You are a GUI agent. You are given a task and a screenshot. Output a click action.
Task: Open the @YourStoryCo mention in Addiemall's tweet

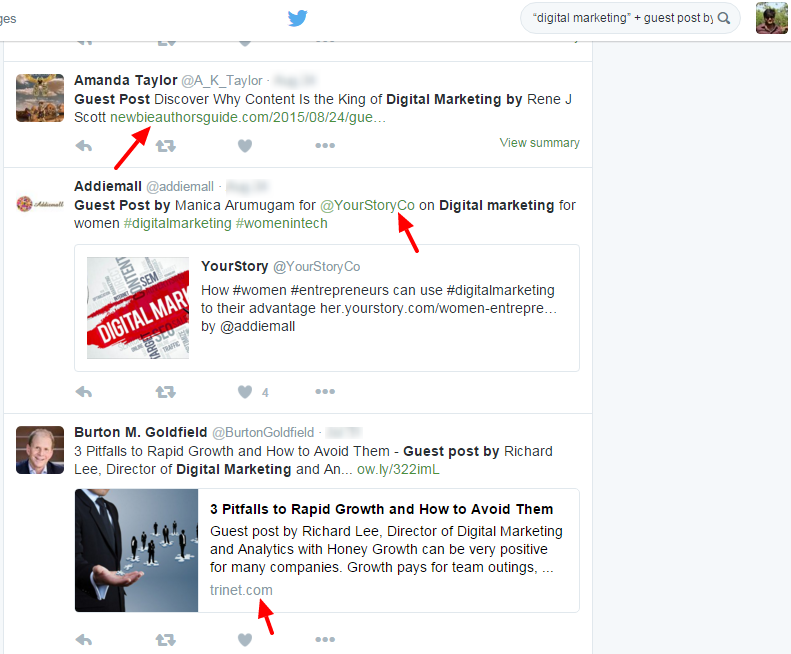coord(367,205)
